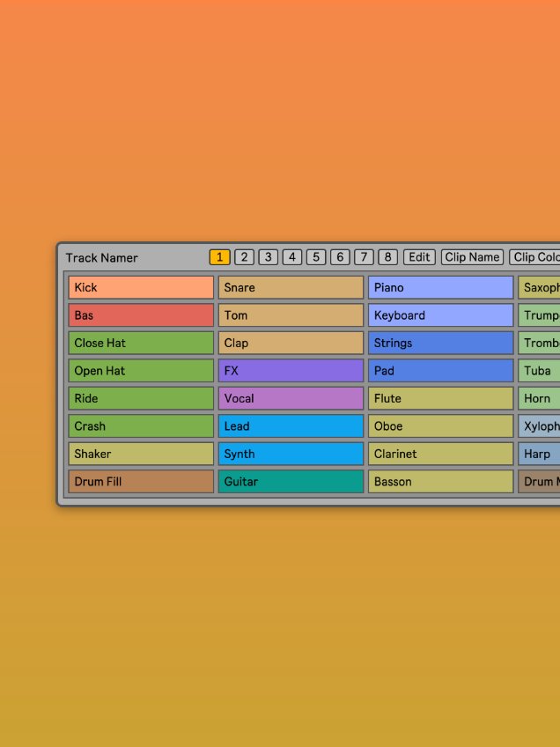This screenshot has width=560, height=747.
Task: Switch to preset page 8
Action: point(387,257)
